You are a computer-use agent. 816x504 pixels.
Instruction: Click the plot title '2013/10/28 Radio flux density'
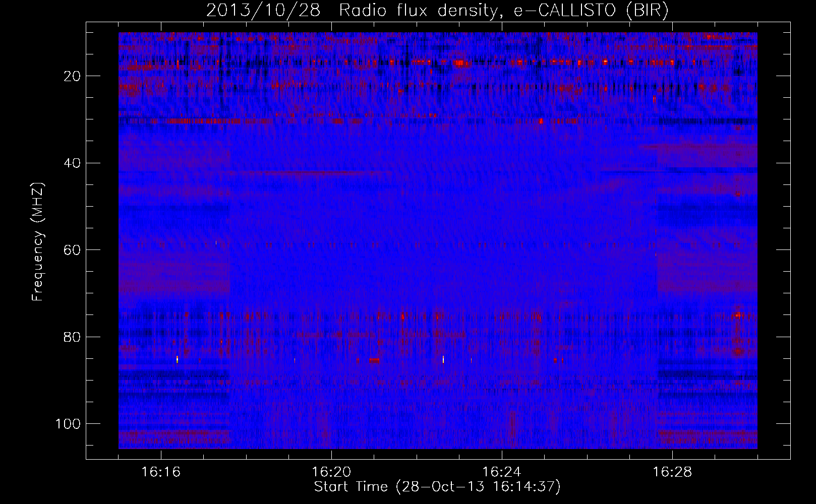pyautogui.click(x=437, y=11)
